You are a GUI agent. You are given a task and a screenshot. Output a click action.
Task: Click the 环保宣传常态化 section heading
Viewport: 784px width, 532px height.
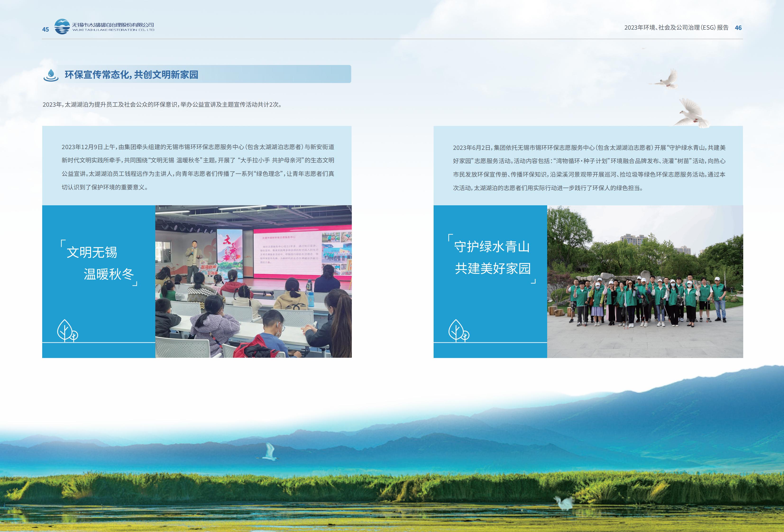pos(131,74)
